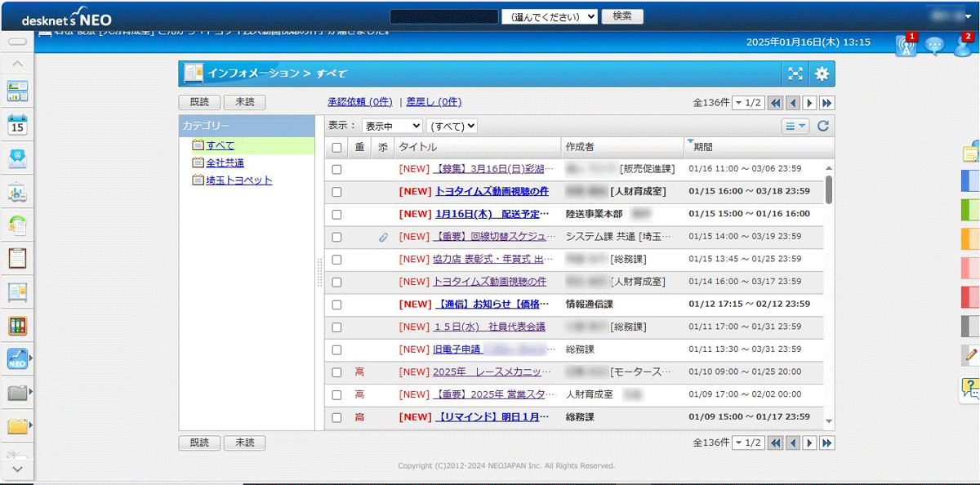Select 全社共通 category

pyautogui.click(x=225, y=162)
